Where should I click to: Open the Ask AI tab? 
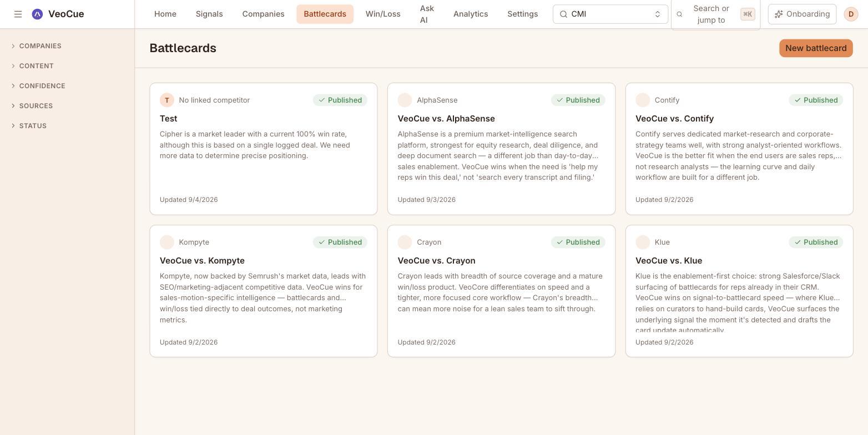427,14
